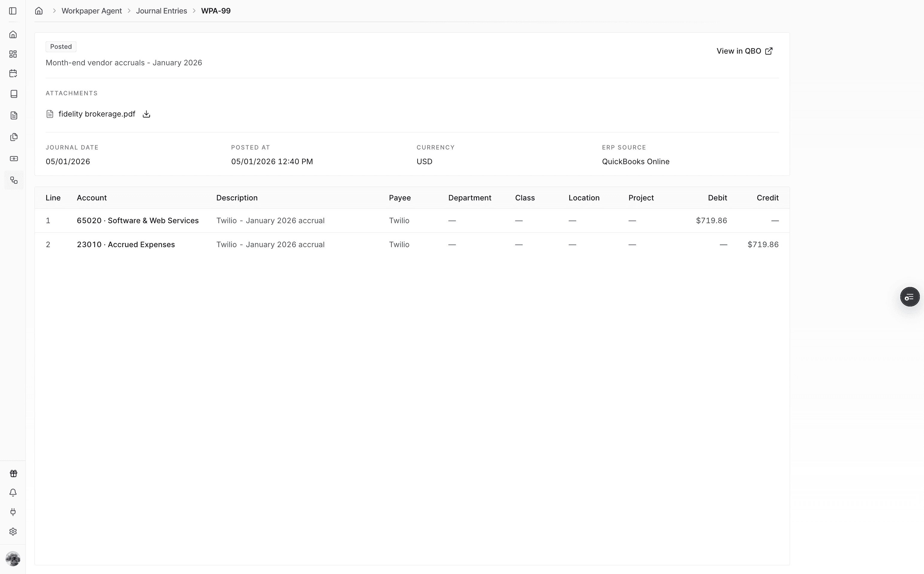Open the gift icon

tap(13, 473)
